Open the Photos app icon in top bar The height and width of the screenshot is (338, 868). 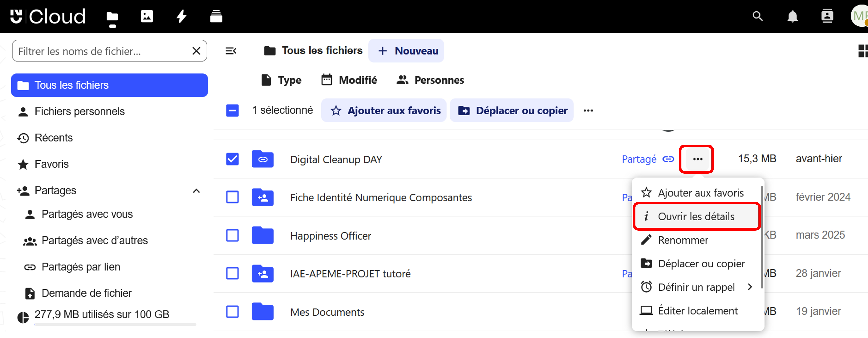pyautogui.click(x=147, y=16)
